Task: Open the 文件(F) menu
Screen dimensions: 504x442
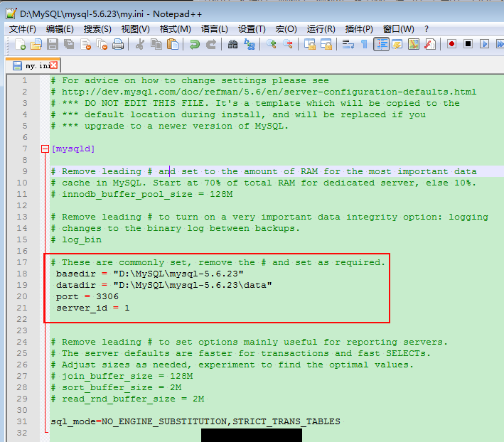Action: pyautogui.click(x=23, y=29)
